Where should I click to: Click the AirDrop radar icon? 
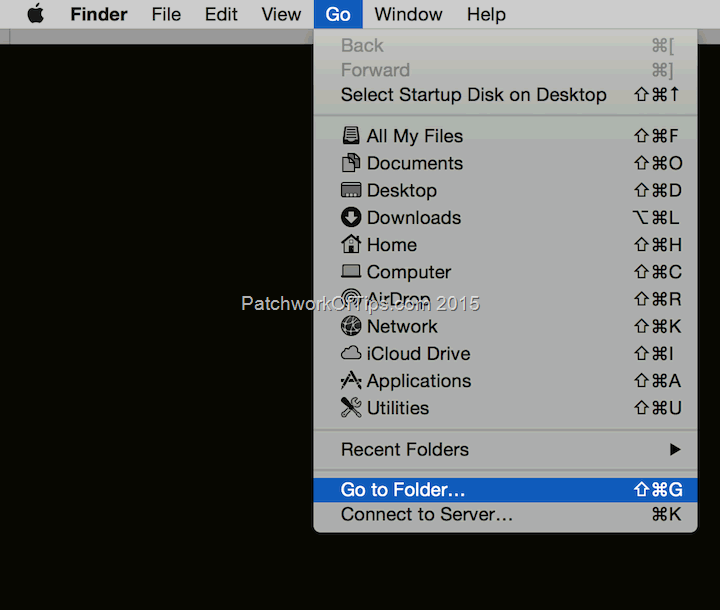click(351, 298)
